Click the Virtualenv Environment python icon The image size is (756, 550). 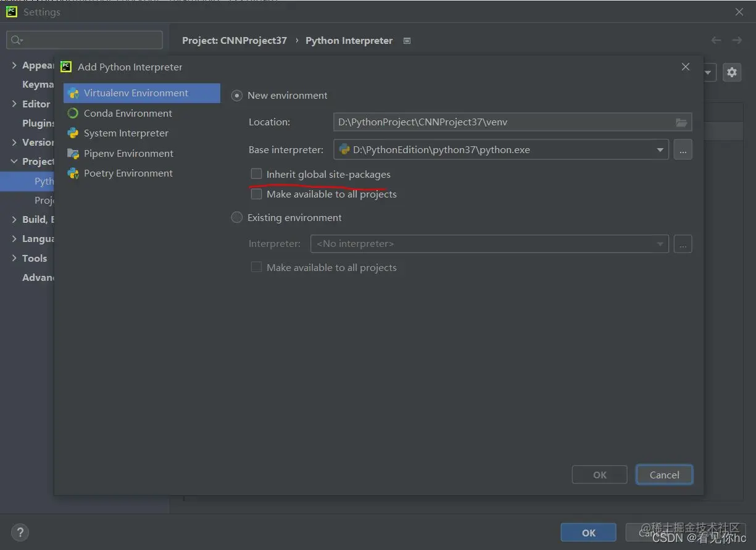[73, 93]
